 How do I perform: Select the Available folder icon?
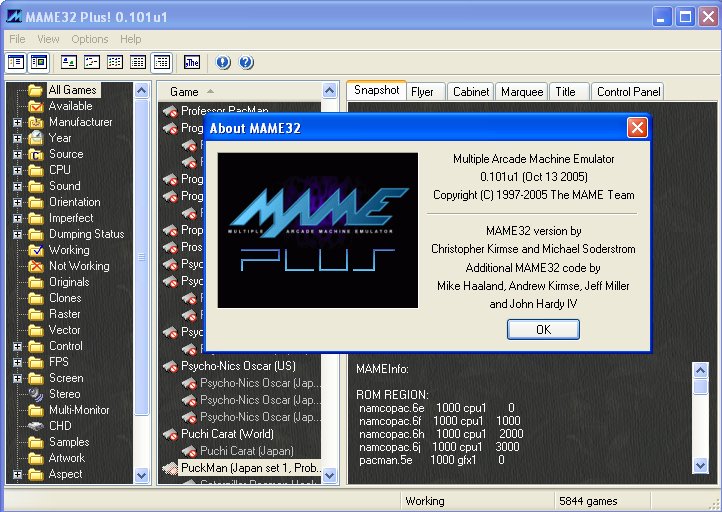pyautogui.click(x=35, y=106)
